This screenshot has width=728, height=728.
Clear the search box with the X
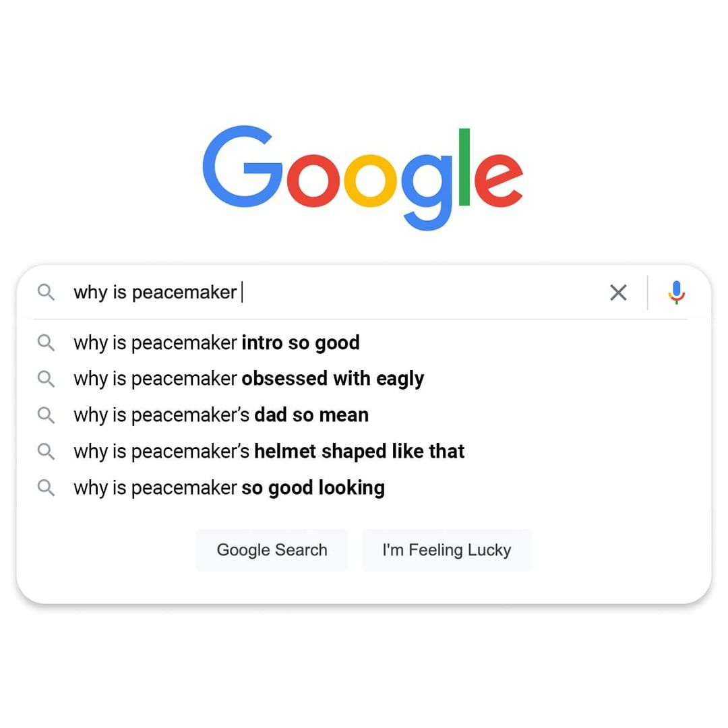pyautogui.click(x=618, y=293)
